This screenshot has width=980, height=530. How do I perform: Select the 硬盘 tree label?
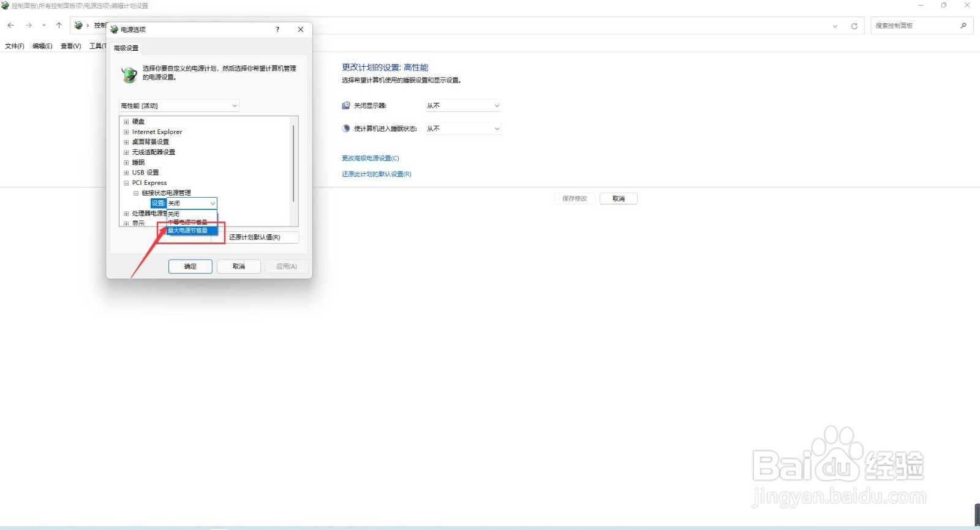138,122
